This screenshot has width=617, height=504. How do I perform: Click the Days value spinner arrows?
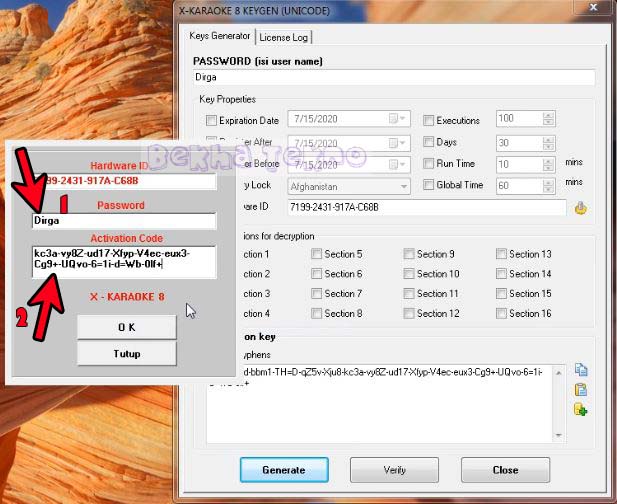(x=548, y=143)
